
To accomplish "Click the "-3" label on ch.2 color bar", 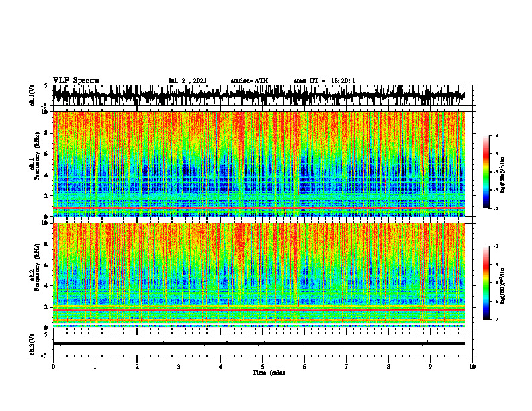I will click(x=496, y=246).
